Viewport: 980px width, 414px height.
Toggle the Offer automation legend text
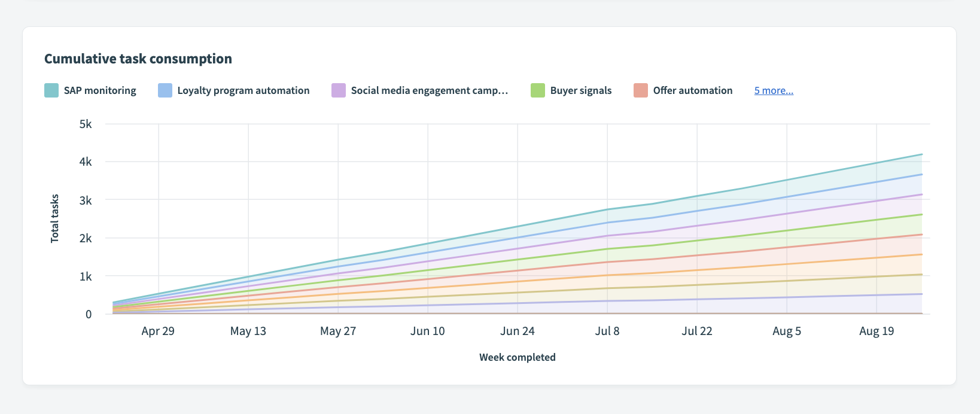[x=693, y=90]
